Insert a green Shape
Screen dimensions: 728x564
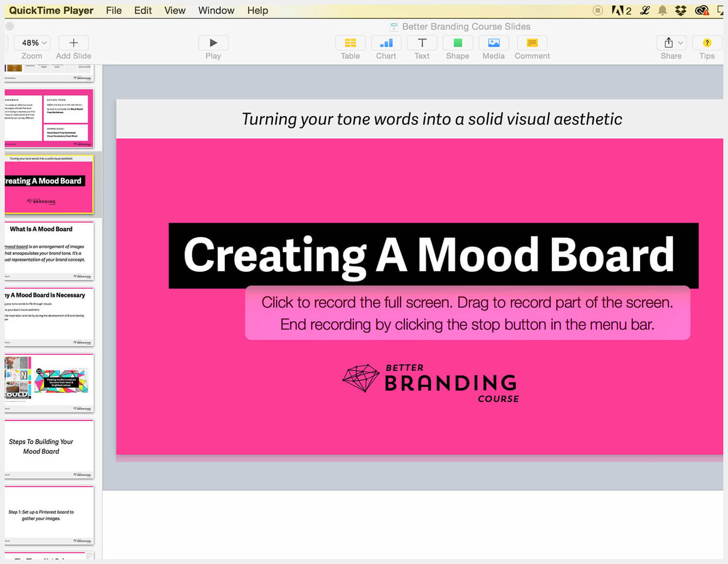tap(457, 43)
